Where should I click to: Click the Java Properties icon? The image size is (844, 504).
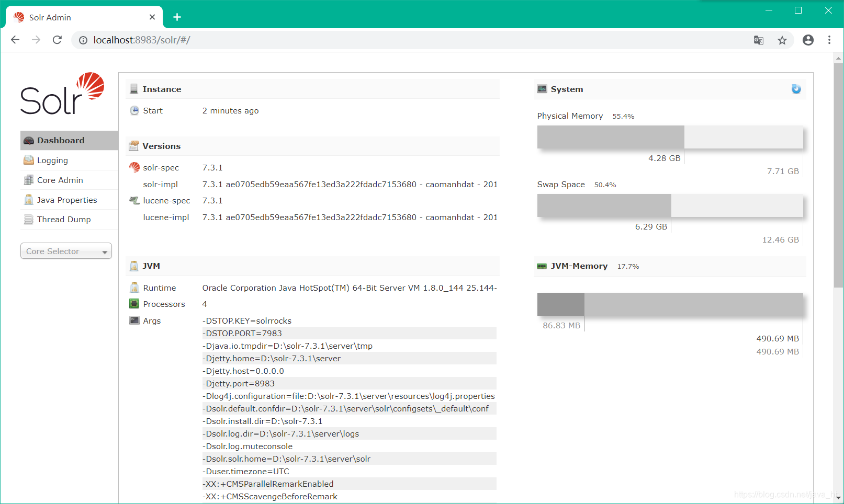(x=29, y=200)
